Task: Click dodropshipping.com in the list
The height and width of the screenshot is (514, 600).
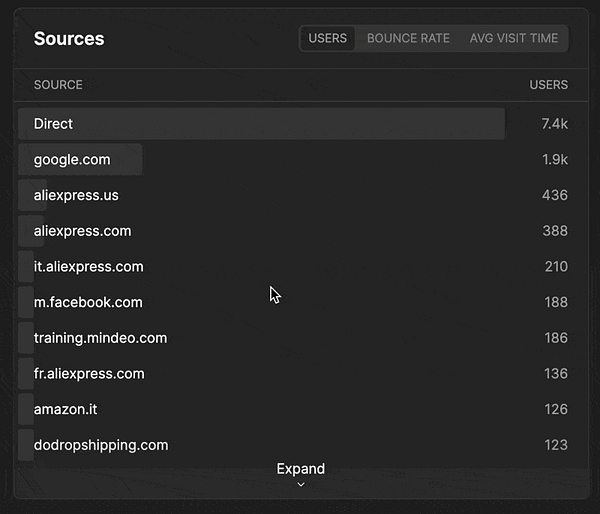Action: click(101, 445)
